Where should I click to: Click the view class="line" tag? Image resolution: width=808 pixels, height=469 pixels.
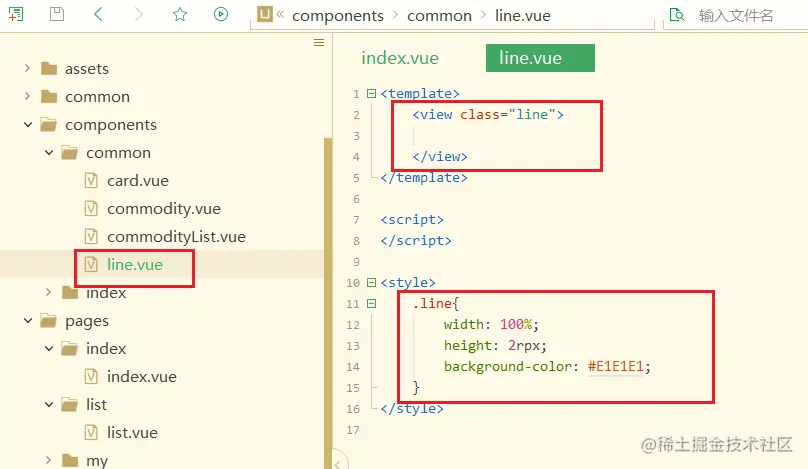[x=487, y=114]
